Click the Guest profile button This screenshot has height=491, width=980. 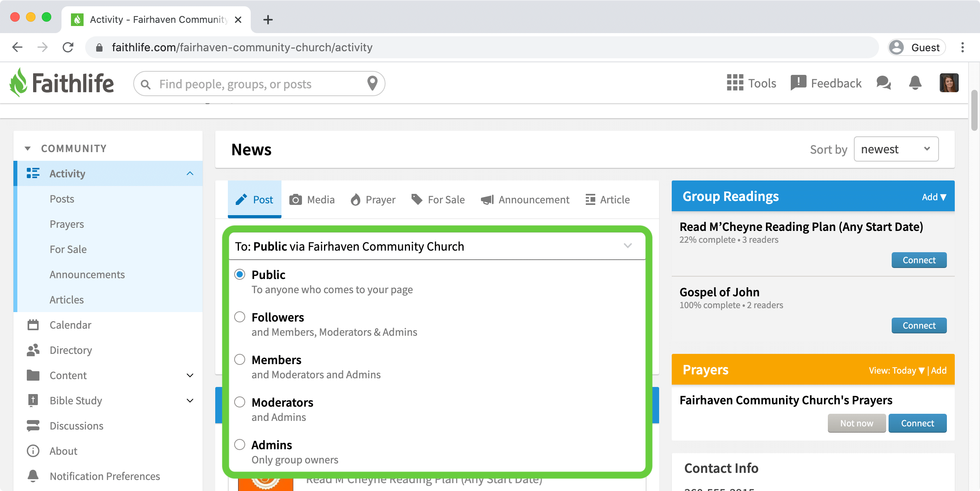click(x=917, y=47)
